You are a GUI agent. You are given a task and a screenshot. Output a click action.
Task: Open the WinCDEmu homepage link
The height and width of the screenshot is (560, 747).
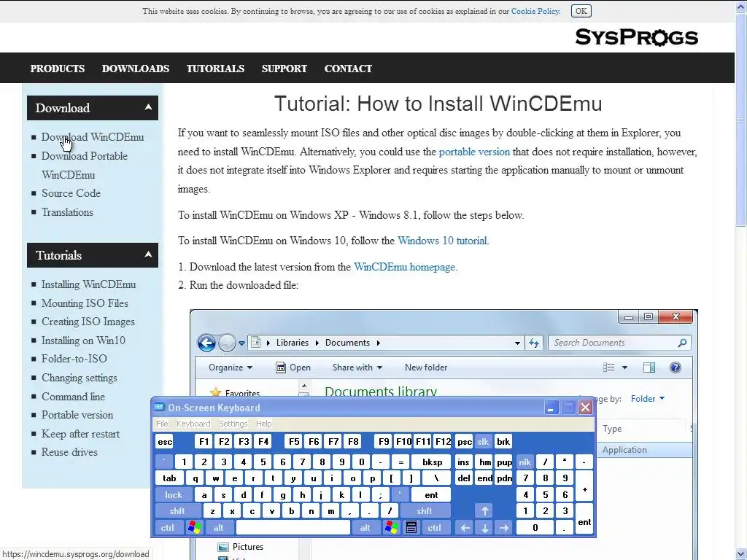click(404, 267)
